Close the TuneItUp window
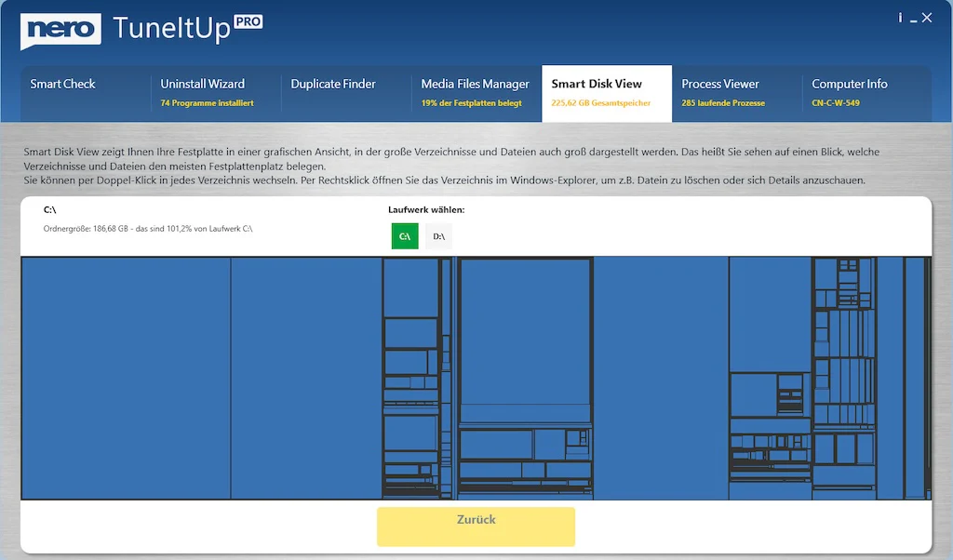This screenshot has width=953, height=560. point(927,18)
